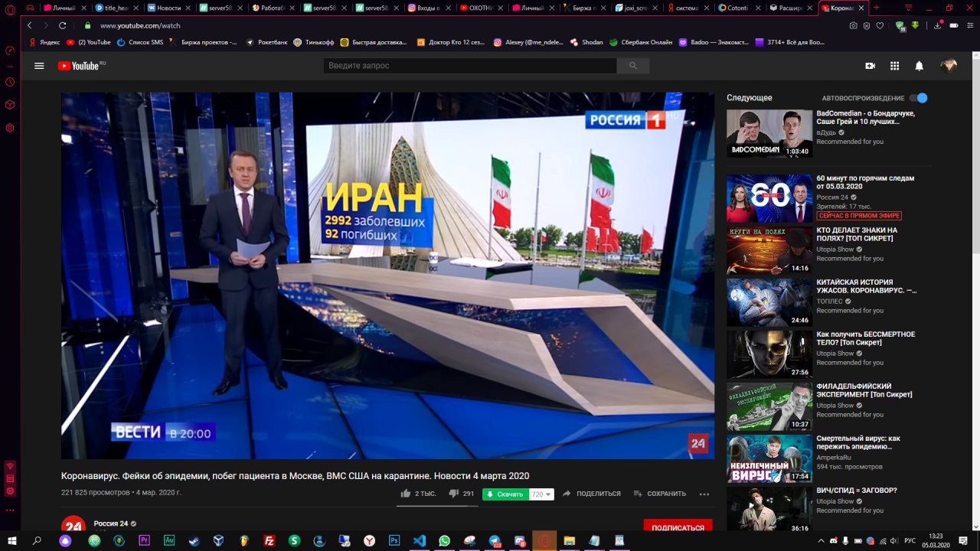The image size is (980, 551).
Task: Open the taskbar clock showing 13:23
Action: (x=936, y=540)
